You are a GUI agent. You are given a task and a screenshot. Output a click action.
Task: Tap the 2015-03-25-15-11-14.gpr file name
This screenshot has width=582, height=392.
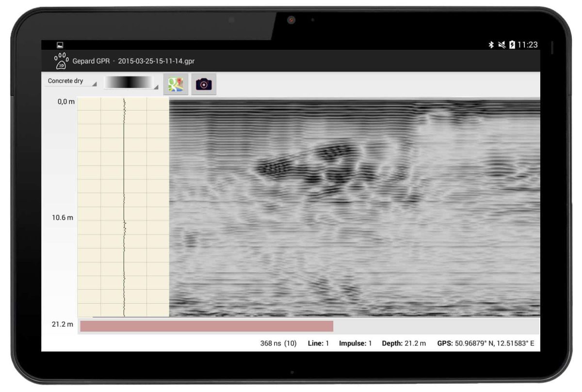[x=156, y=62]
